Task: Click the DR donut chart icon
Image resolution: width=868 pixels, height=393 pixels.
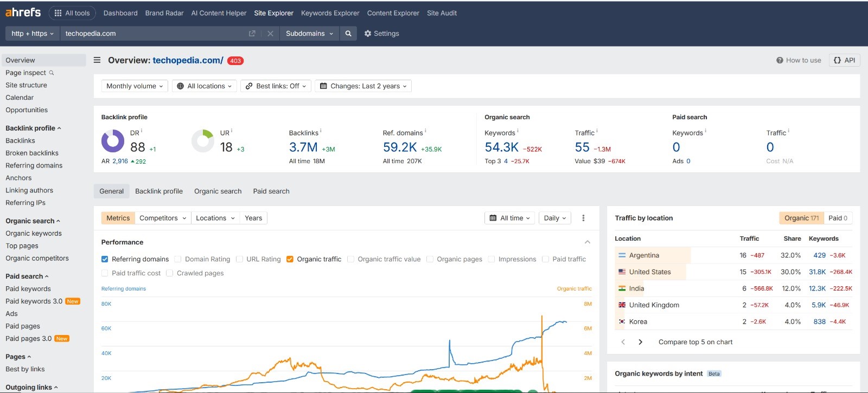Action: (113, 141)
